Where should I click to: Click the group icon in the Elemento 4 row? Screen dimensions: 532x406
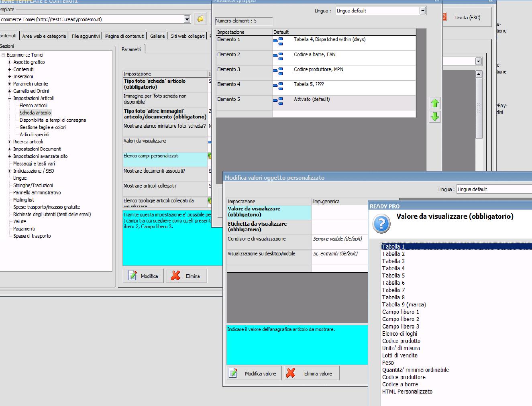pos(278,86)
